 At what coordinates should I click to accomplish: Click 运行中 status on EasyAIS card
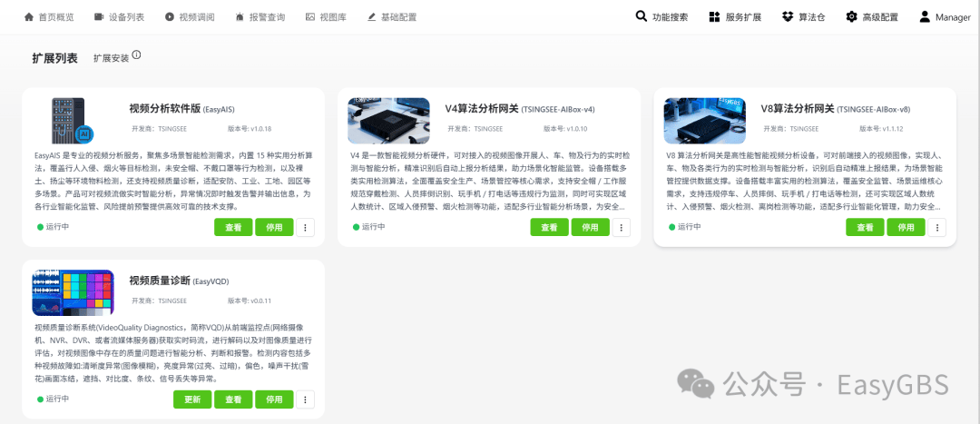pos(54,227)
